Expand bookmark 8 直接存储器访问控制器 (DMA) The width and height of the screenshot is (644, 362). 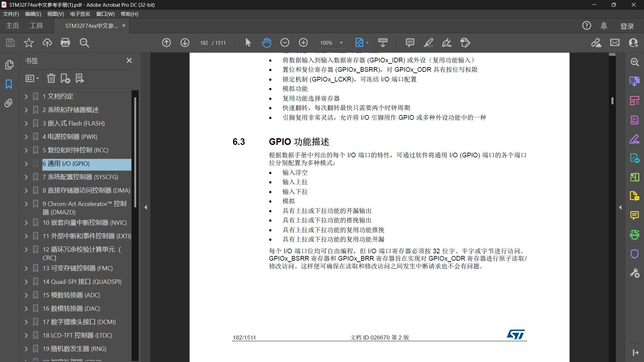point(26,190)
